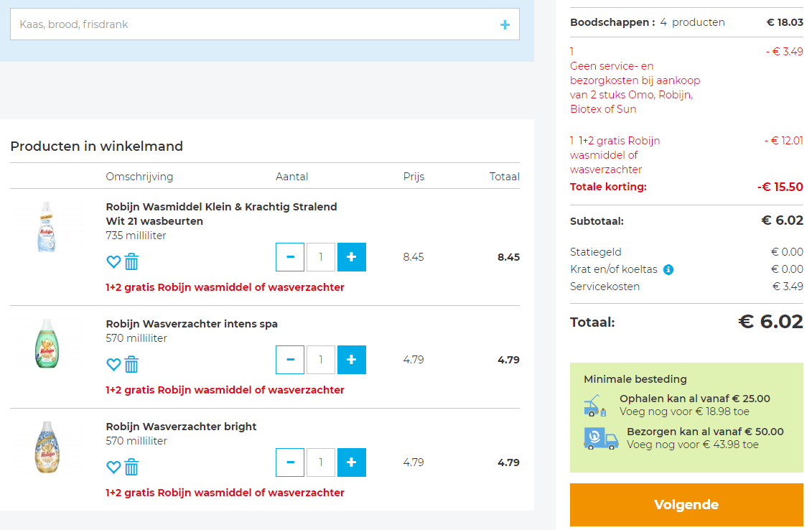Click the 'Boodschappen :' summary label
812x530 pixels.
point(612,22)
